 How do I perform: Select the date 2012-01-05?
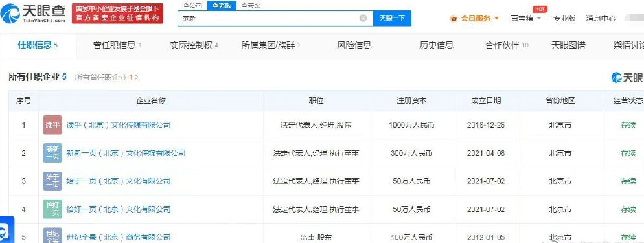click(x=486, y=237)
